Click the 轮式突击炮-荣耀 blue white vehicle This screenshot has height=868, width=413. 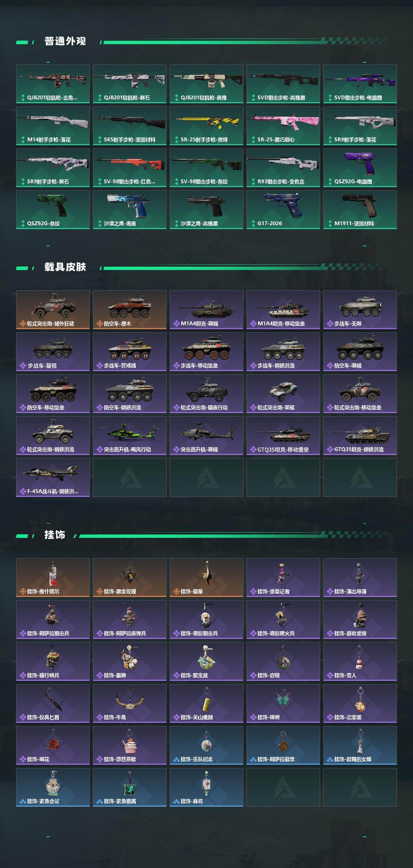click(x=283, y=394)
